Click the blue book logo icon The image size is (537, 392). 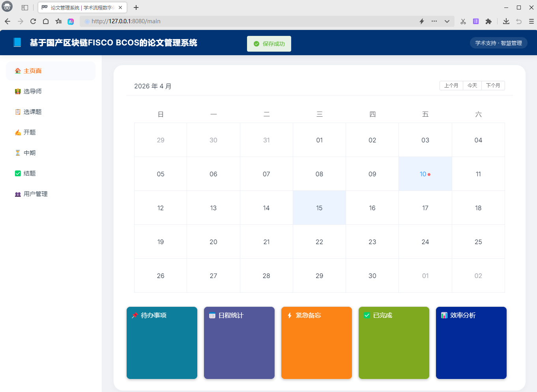17,42
